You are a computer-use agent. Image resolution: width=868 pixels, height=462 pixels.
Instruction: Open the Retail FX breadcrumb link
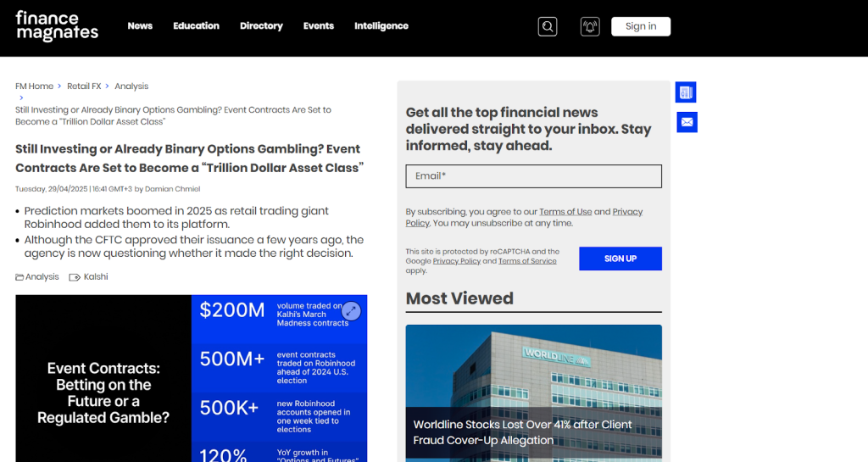pos(84,86)
